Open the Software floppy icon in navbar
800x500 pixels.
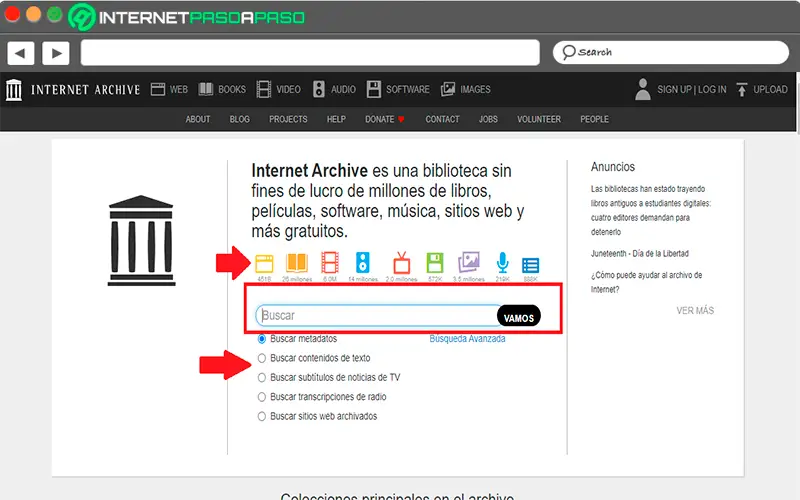[373, 89]
